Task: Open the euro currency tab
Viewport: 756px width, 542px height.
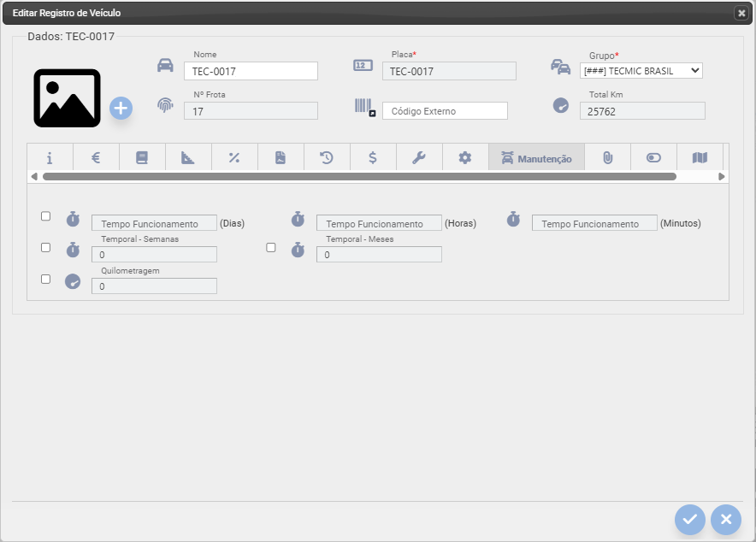Action: [x=96, y=157]
